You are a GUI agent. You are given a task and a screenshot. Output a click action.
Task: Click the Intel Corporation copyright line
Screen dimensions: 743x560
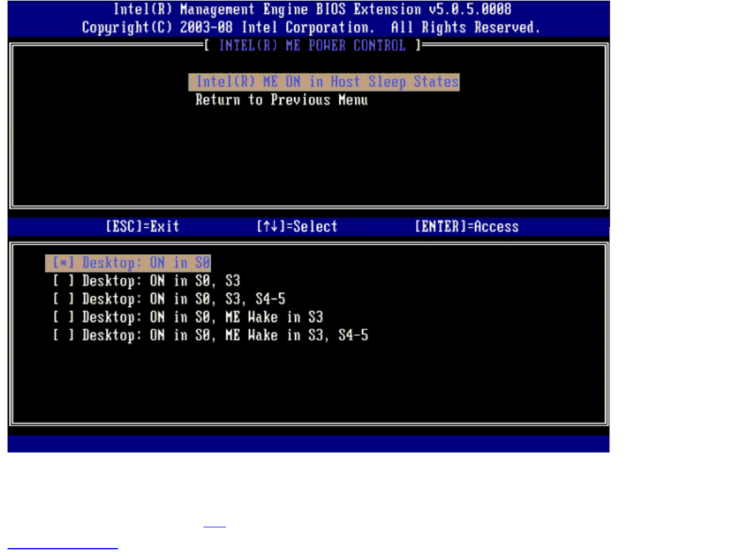311,28
